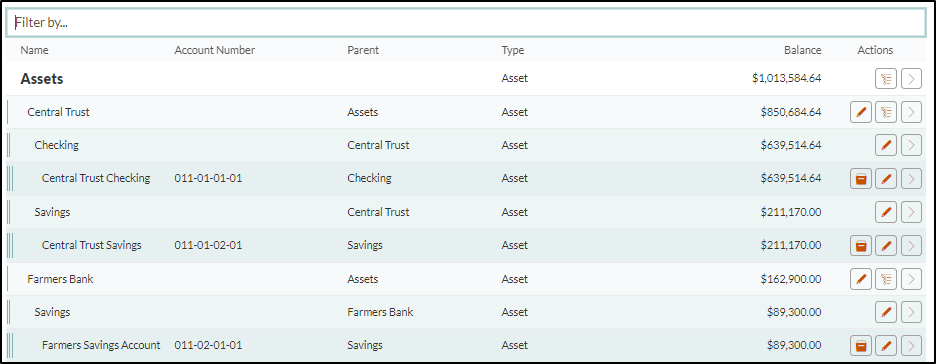Open the register for Central Trust Checking
Image resolution: width=936 pixels, height=364 pixels.
861,178
